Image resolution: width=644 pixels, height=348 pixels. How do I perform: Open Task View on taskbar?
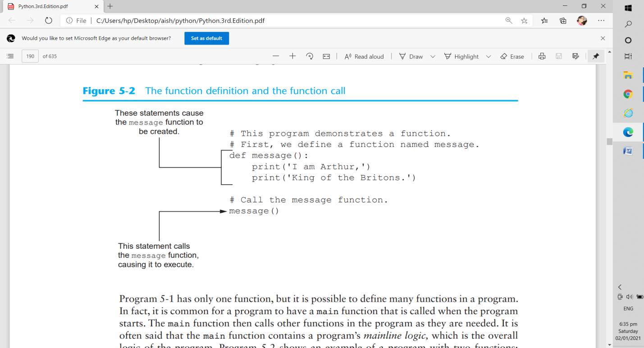(x=628, y=56)
